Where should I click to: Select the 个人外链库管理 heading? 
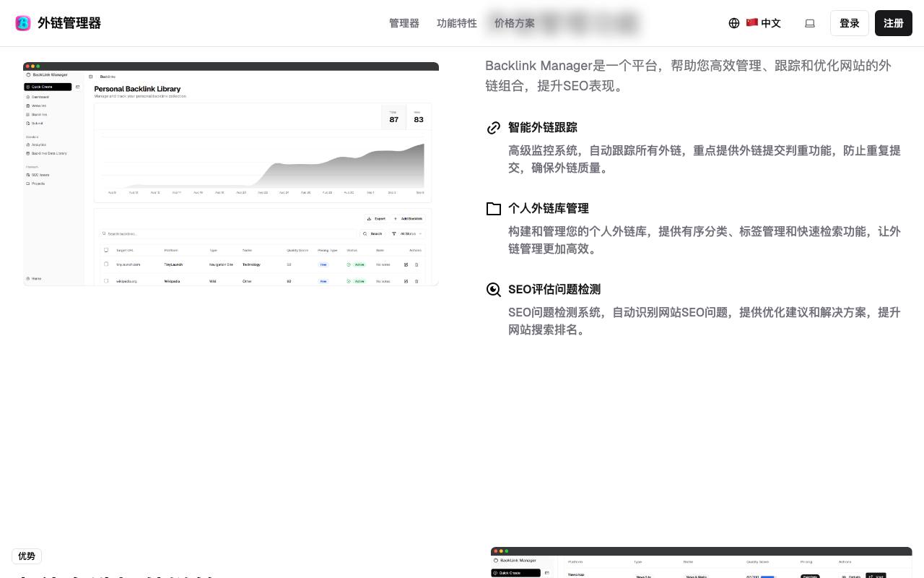[549, 208]
